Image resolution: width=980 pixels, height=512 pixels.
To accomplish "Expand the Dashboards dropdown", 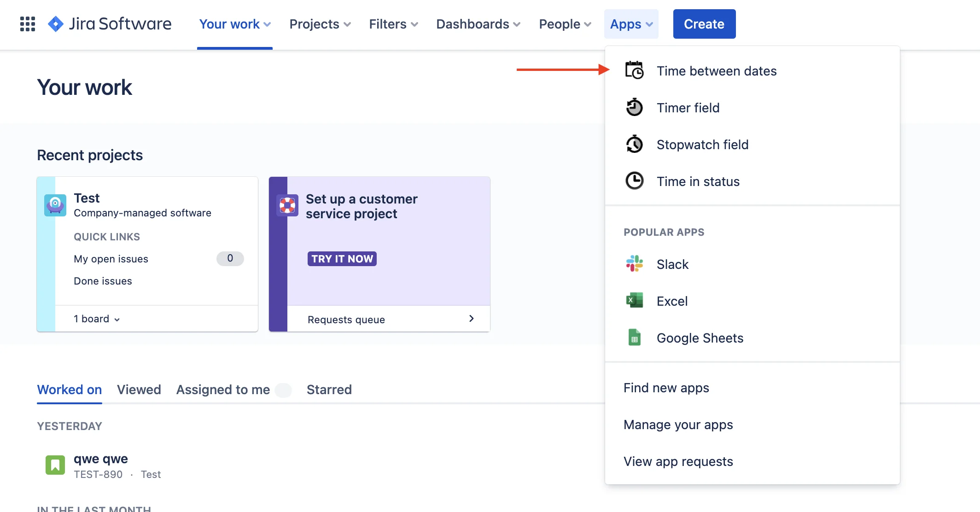I will click(478, 24).
